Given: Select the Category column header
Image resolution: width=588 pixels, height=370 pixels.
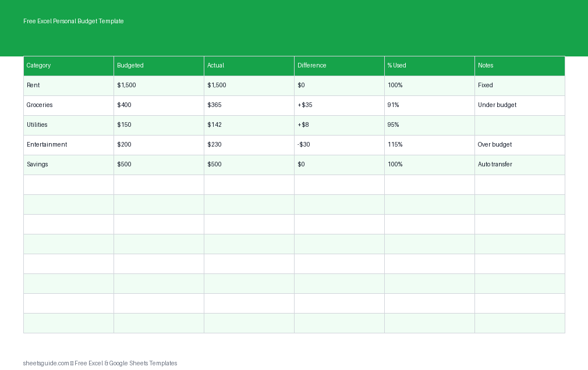Looking at the screenshot, I should tap(69, 66).
